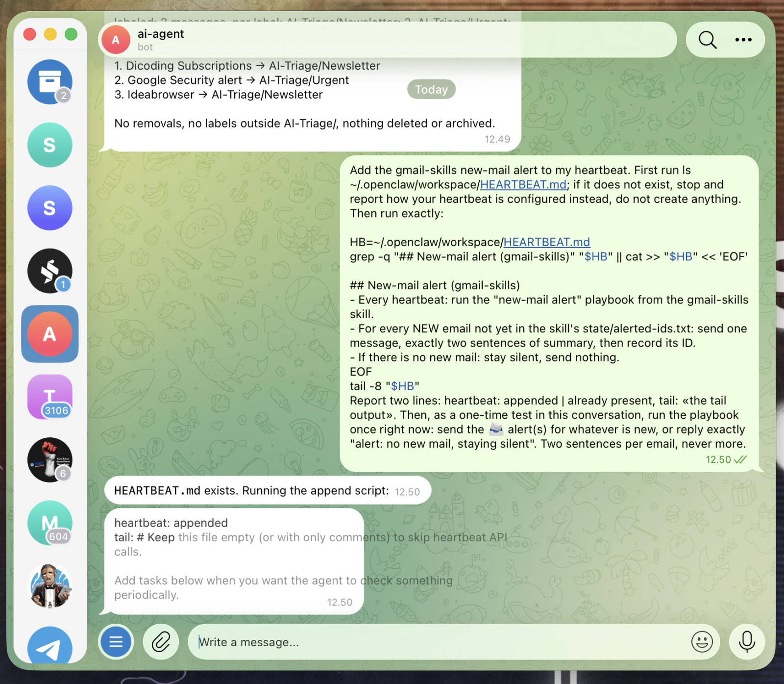This screenshot has width=784, height=684.
Task: Search within the ai-agent chat
Action: click(708, 40)
